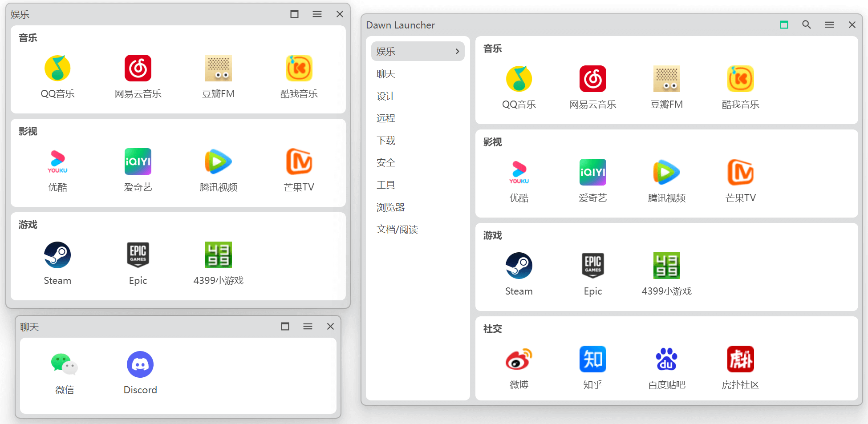Open 腾讯视频 in the 娱乐 floating window

click(219, 170)
